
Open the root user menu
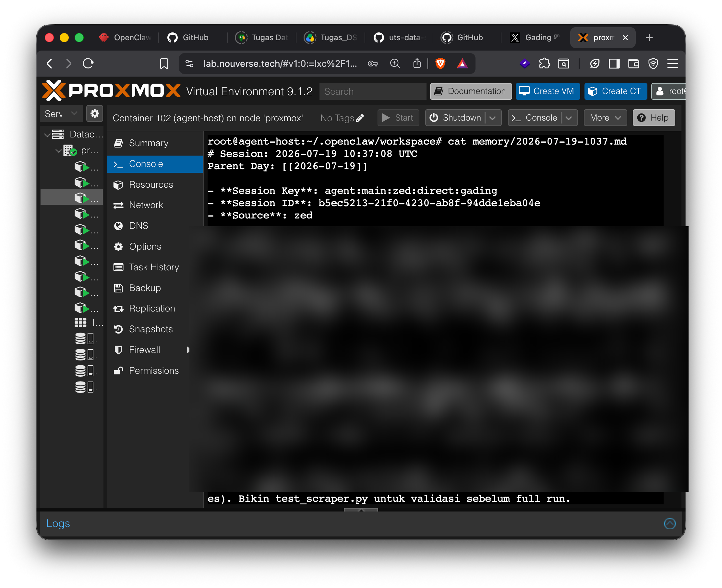[x=668, y=91]
